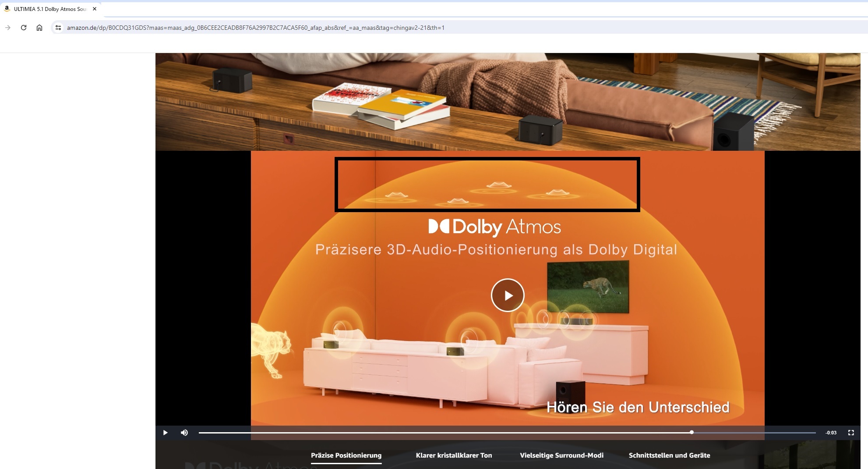Click the remaining time label -0:03
The image size is (868, 469).
(831, 433)
